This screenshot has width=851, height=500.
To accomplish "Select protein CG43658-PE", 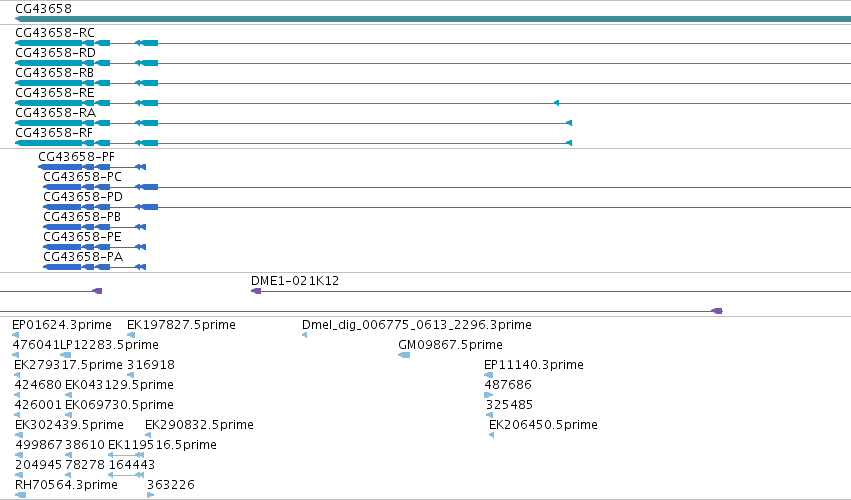I will point(82,237).
